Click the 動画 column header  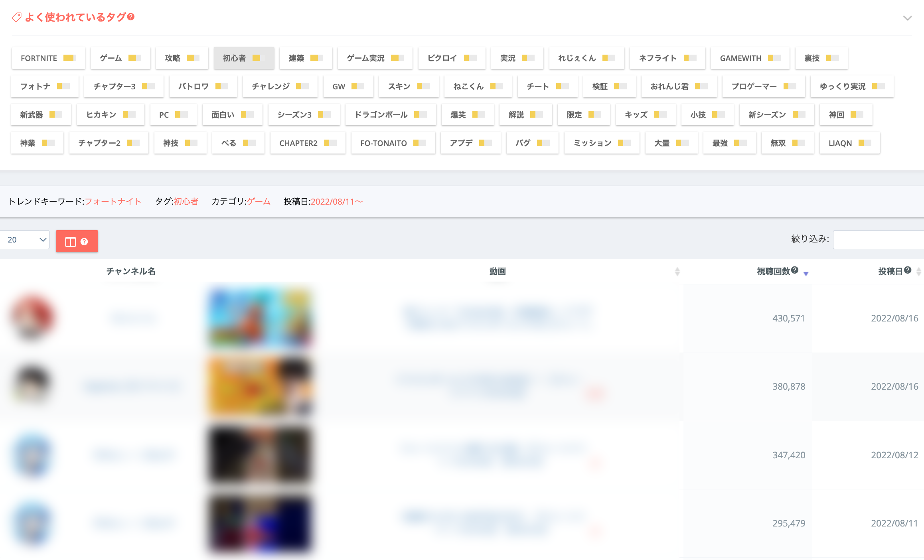coord(498,271)
